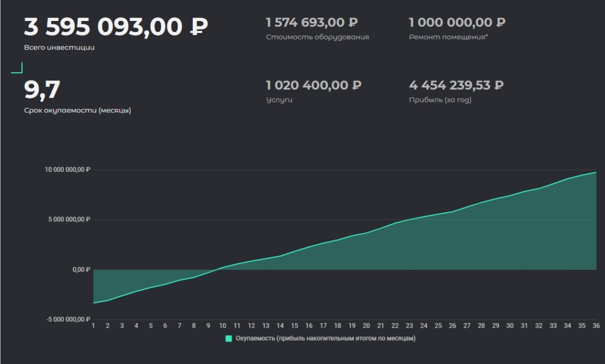
Task: Click the Всего инвестиции label
Action: coord(60,47)
